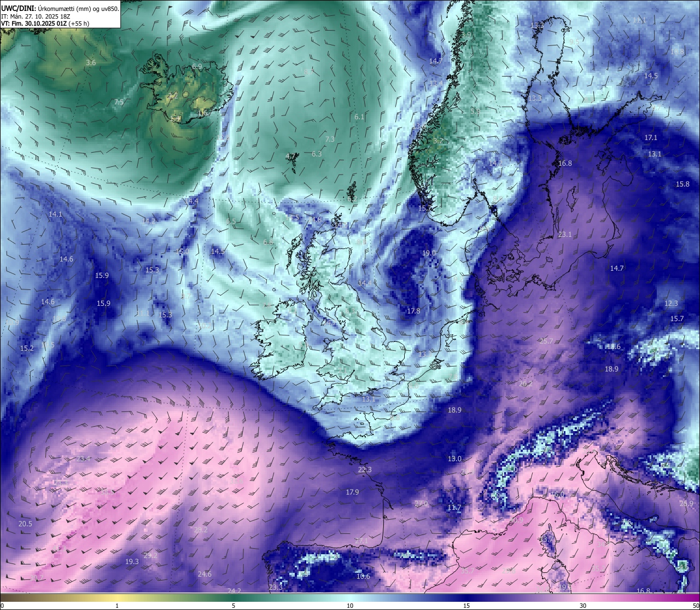Click the 12.3 value label
This screenshot has height=610, width=700.
671,304
